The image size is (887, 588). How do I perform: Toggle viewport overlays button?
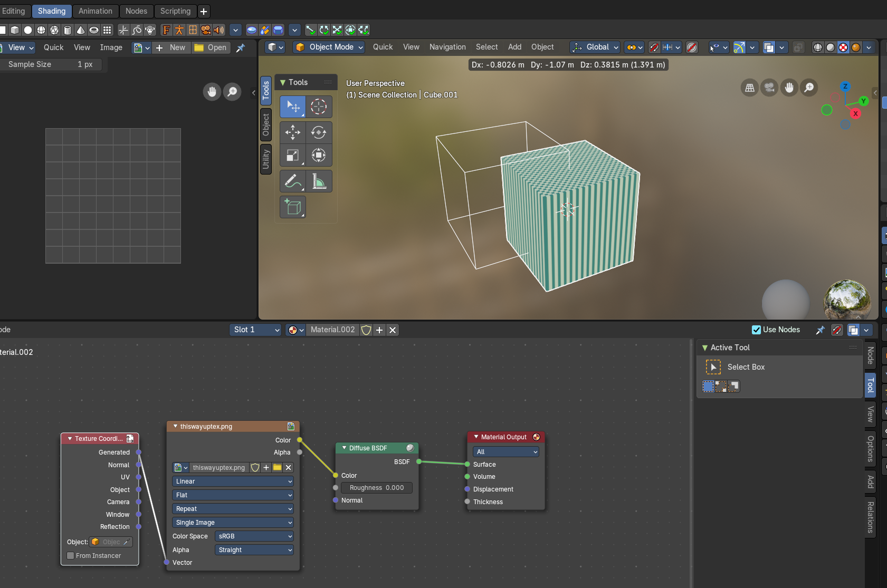769,47
